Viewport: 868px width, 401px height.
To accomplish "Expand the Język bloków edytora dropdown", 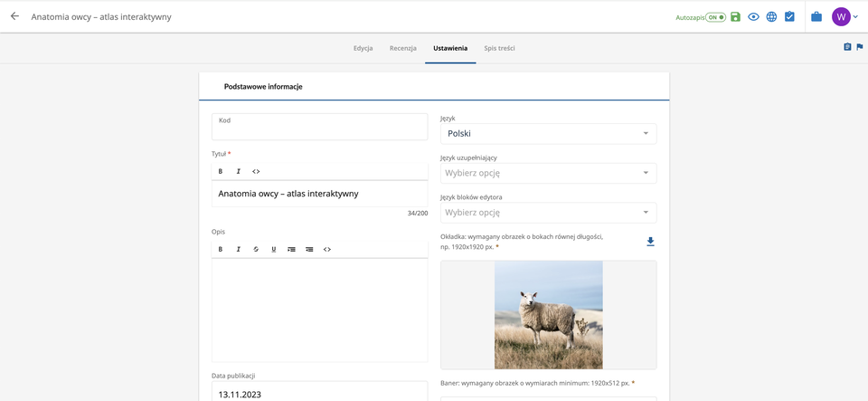I will point(548,213).
